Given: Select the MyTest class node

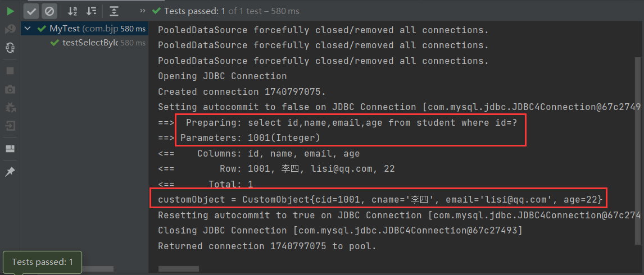Looking at the screenshot, I should click(85, 29).
